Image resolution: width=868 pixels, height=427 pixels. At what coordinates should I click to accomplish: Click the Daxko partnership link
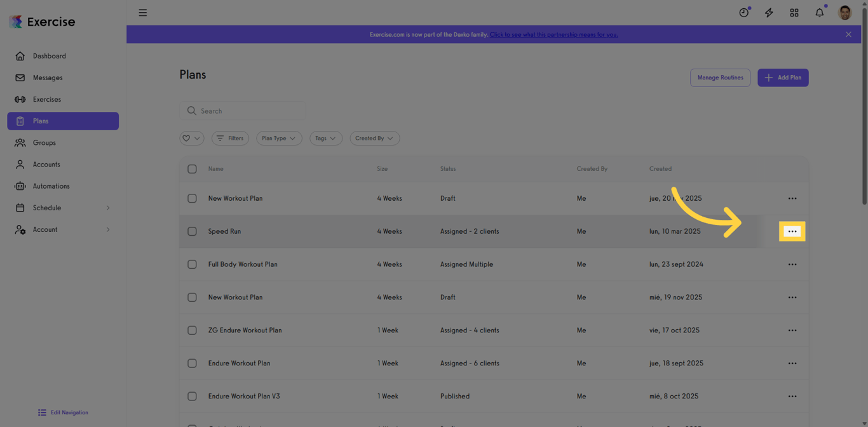(553, 34)
